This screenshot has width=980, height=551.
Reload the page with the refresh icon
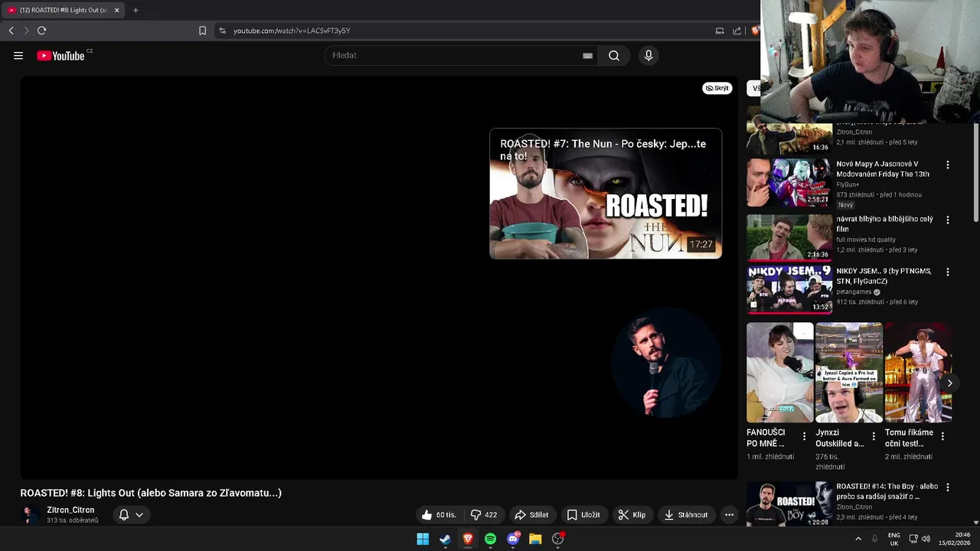coord(41,31)
